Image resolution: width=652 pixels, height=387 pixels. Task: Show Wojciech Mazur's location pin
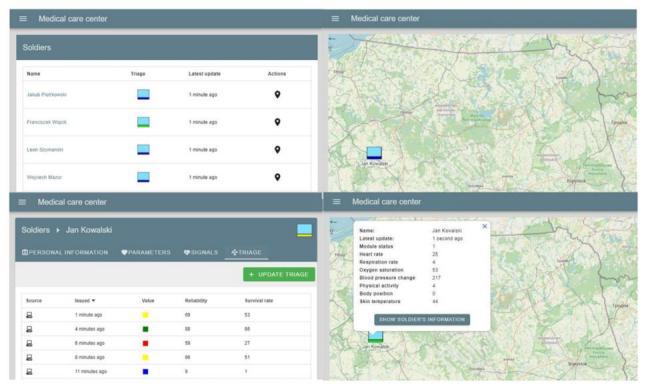(277, 177)
